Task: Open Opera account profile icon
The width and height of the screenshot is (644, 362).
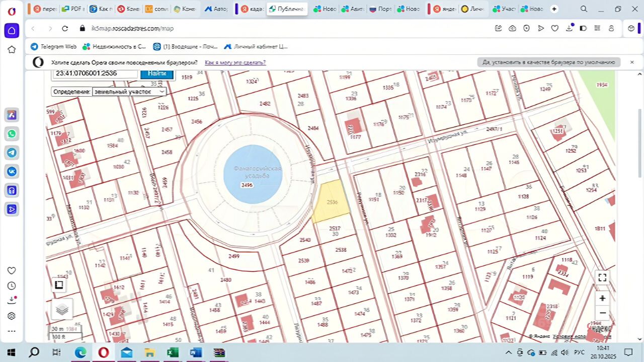Action: coord(611,29)
